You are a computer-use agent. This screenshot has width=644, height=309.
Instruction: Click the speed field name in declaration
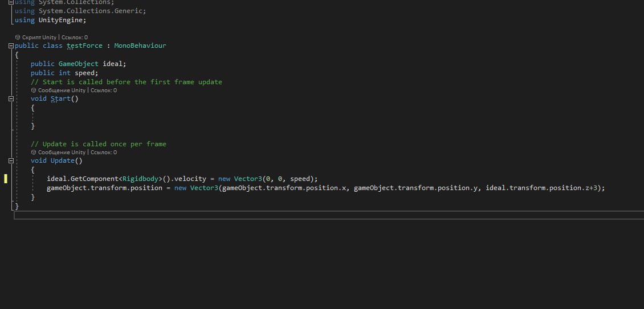(x=84, y=73)
